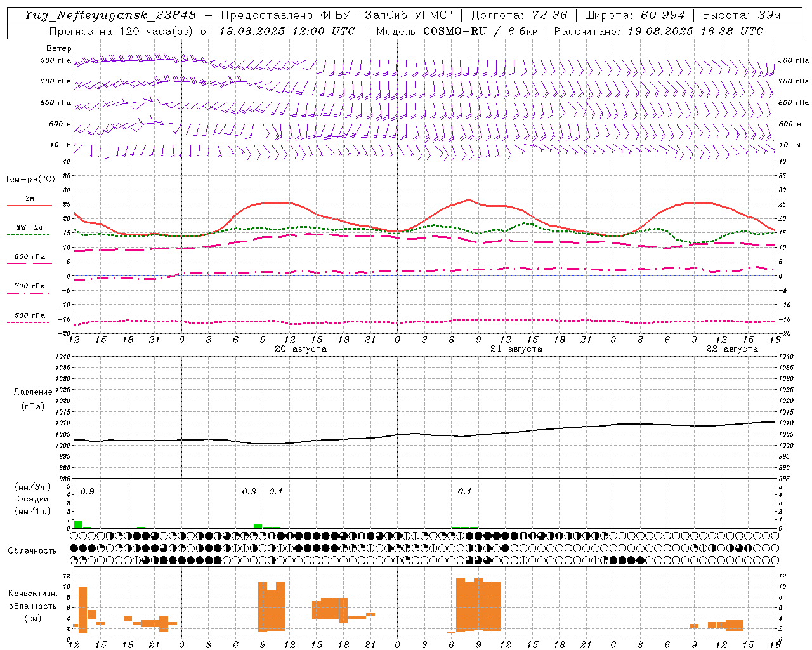Click the (гПа) unit label under Давление
The image size is (812, 650).
coord(33,407)
